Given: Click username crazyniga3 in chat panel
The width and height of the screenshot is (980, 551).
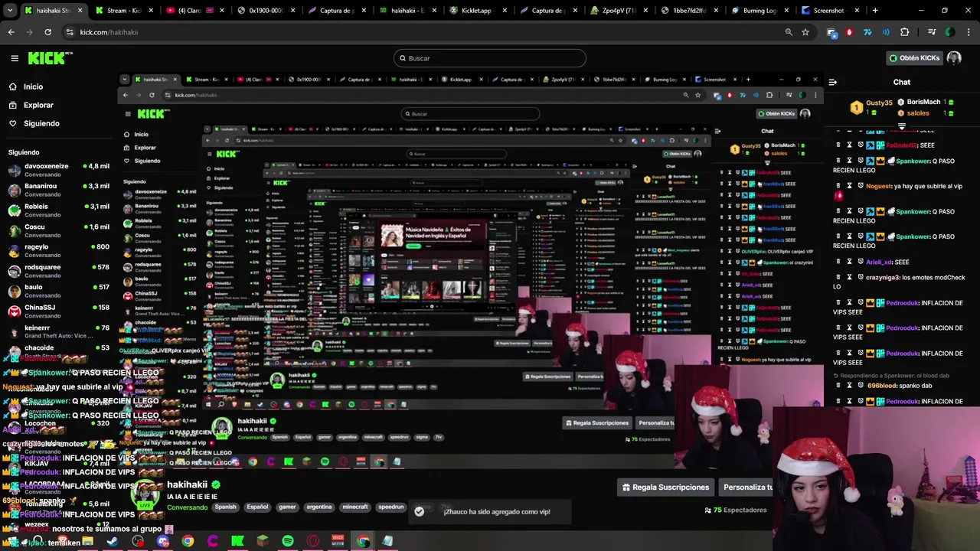Looking at the screenshot, I should coord(882,277).
